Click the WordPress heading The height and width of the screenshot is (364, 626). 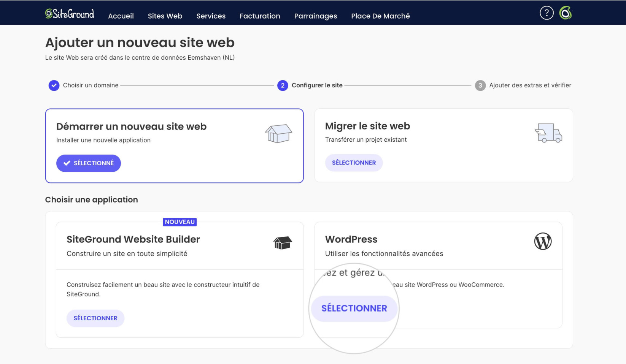(351, 239)
